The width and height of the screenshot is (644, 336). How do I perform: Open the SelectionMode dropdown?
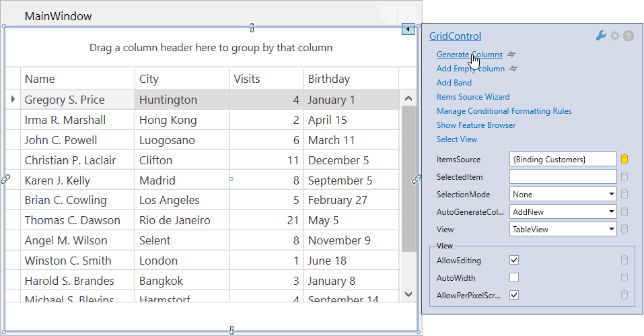[x=611, y=194]
